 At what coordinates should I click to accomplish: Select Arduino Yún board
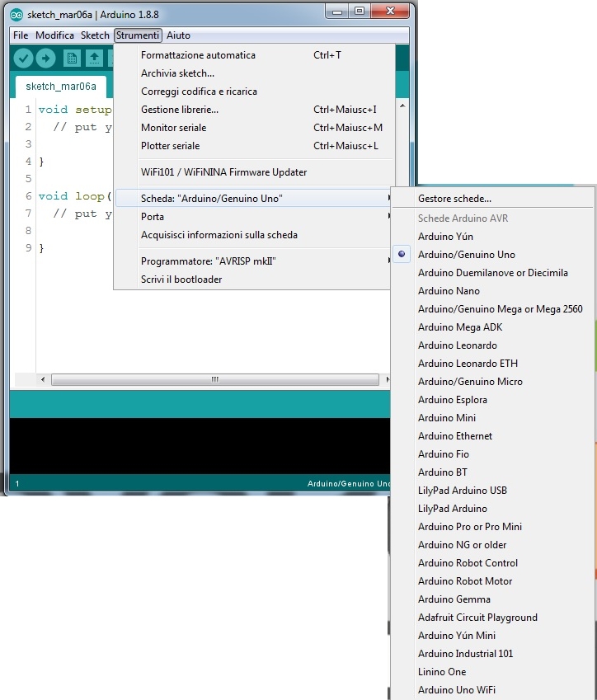tap(493, 236)
